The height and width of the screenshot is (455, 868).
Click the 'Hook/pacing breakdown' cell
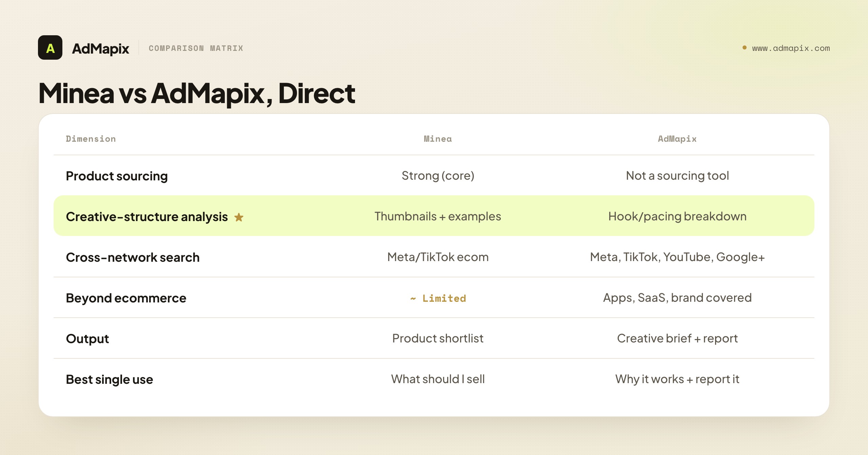(x=677, y=216)
